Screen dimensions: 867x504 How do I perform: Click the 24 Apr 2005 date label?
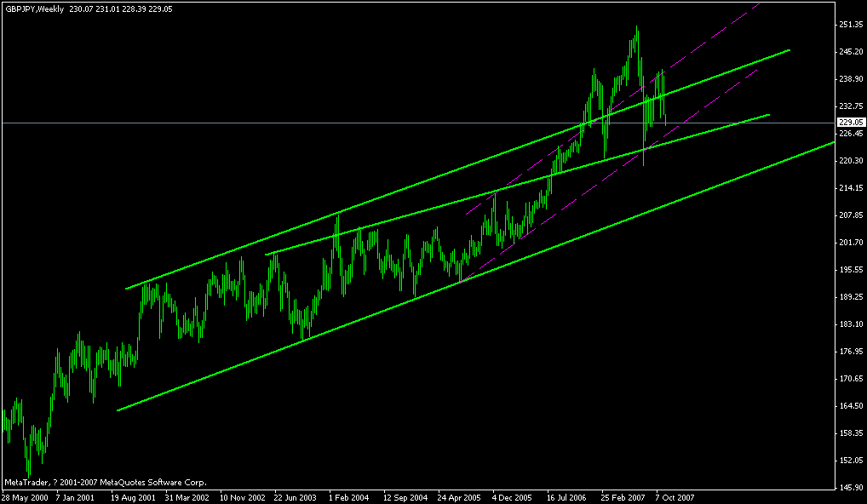click(460, 497)
